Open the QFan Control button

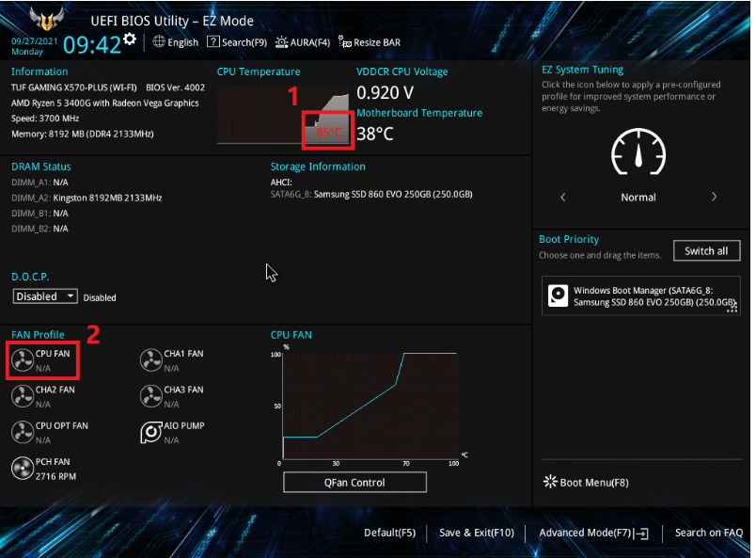pos(354,482)
